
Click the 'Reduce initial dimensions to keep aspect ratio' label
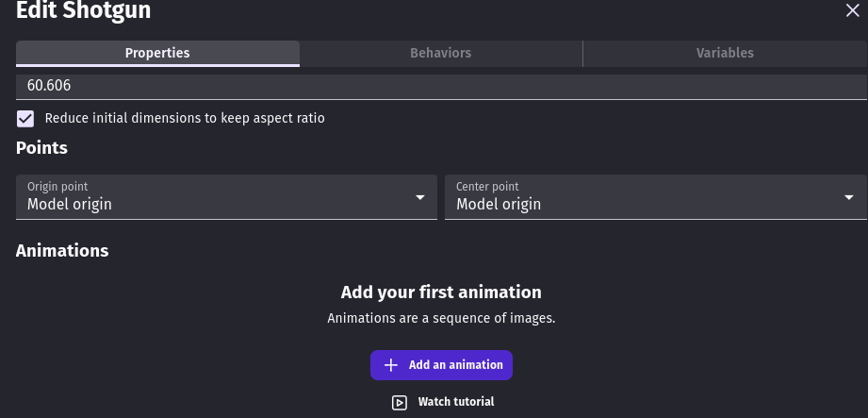(x=185, y=119)
